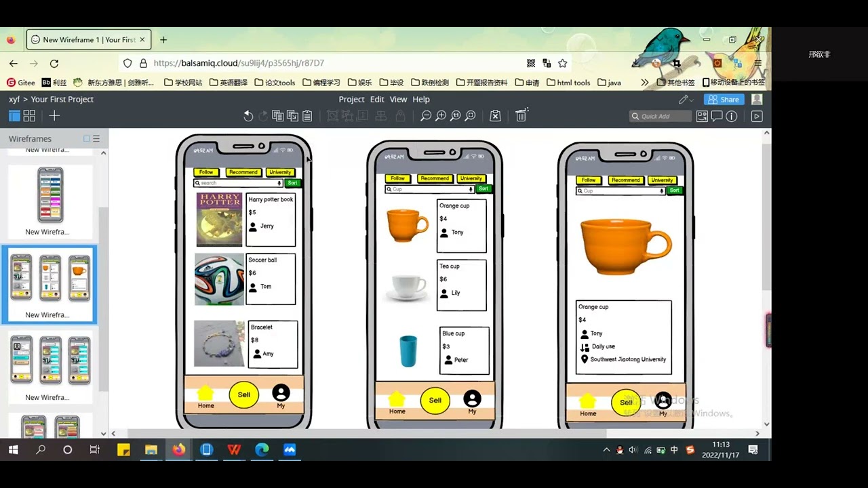
Task: Open the Edit menu
Action: click(377, 100)
